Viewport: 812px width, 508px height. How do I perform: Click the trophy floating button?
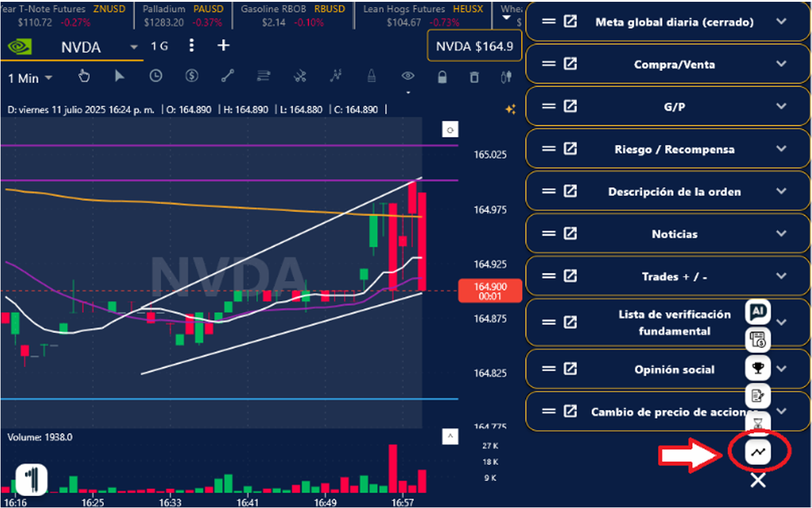(758, 368)
